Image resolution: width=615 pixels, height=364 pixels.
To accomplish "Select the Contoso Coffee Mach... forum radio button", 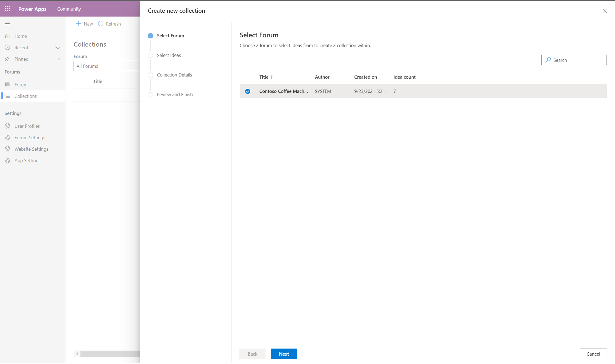I will [248, 91].
